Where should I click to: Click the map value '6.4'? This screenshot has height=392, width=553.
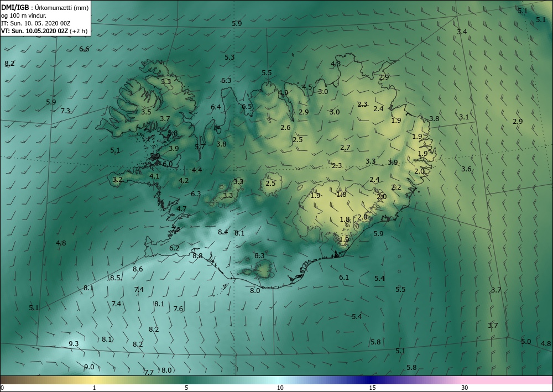(x=216, y=107)
